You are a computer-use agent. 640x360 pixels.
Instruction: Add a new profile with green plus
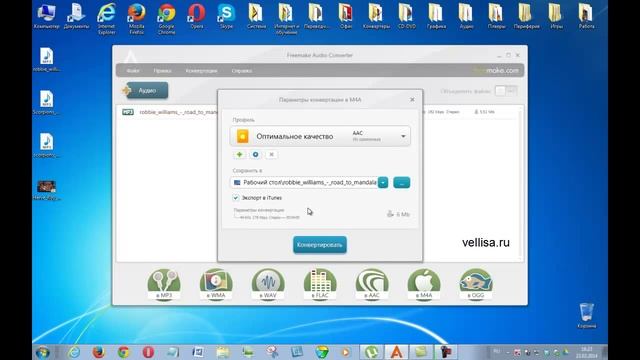[x=240, y=154]
